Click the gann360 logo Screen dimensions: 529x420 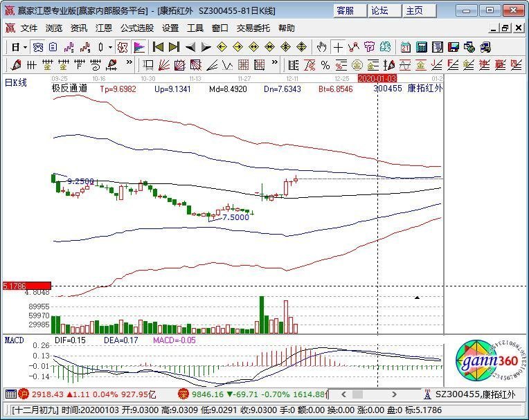click(491, 360)
